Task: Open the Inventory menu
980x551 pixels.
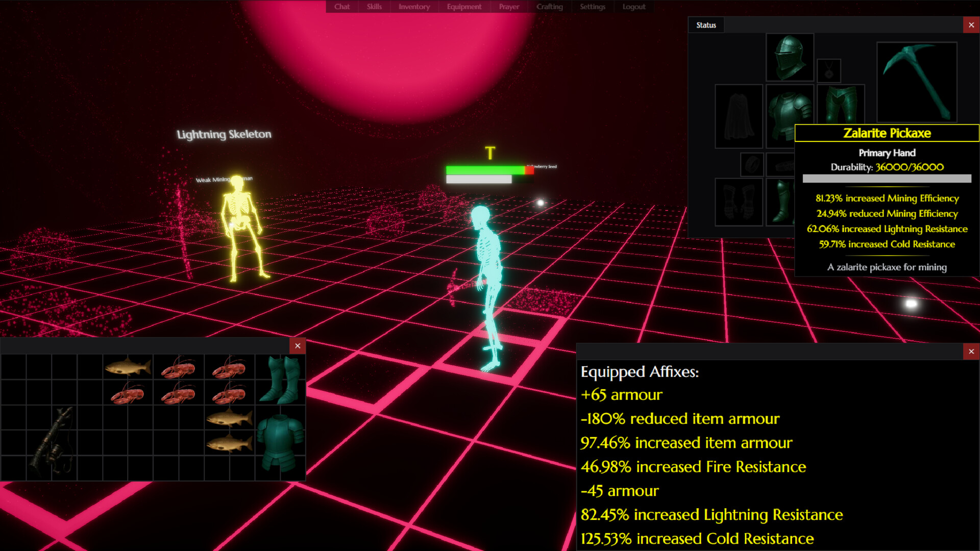Action: [x=413, y=7]
